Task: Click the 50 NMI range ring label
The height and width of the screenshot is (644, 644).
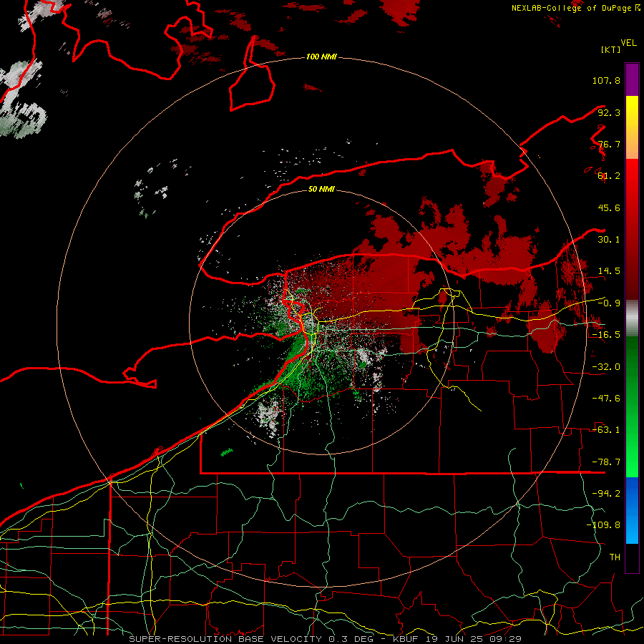Action: [x=321, y=190]
